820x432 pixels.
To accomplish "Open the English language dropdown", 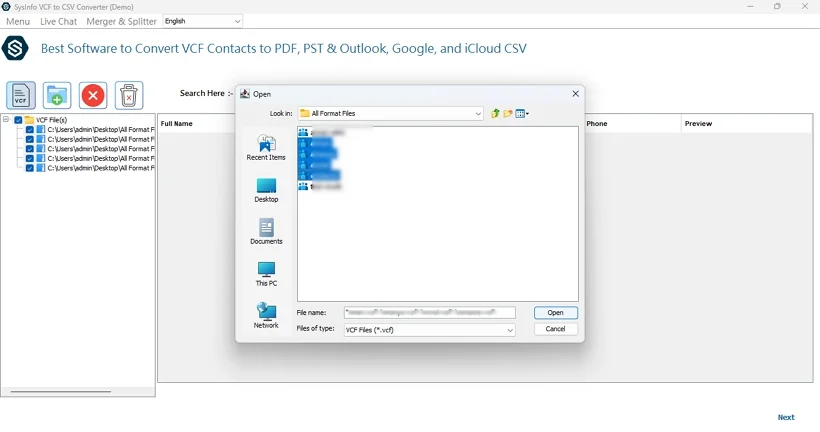I will 202,21.
